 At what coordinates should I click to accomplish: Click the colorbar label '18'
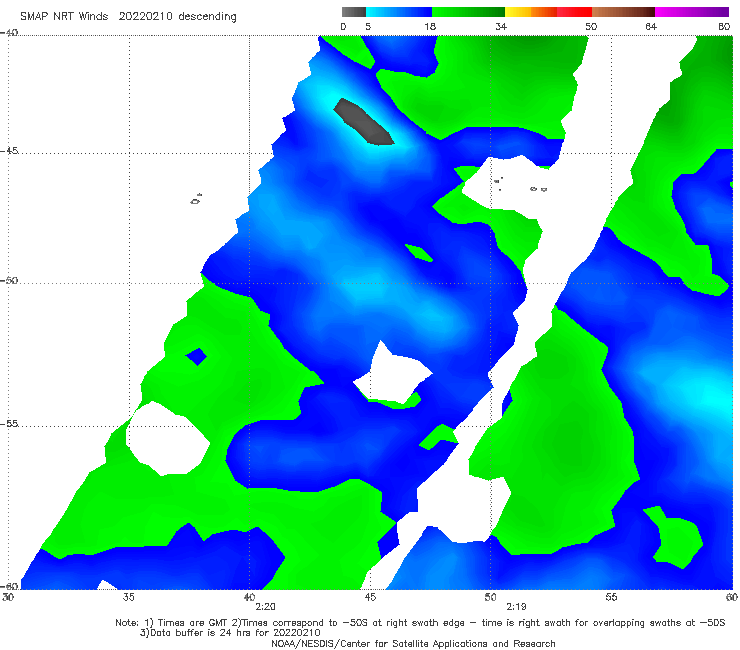click(x=430, y=27)
